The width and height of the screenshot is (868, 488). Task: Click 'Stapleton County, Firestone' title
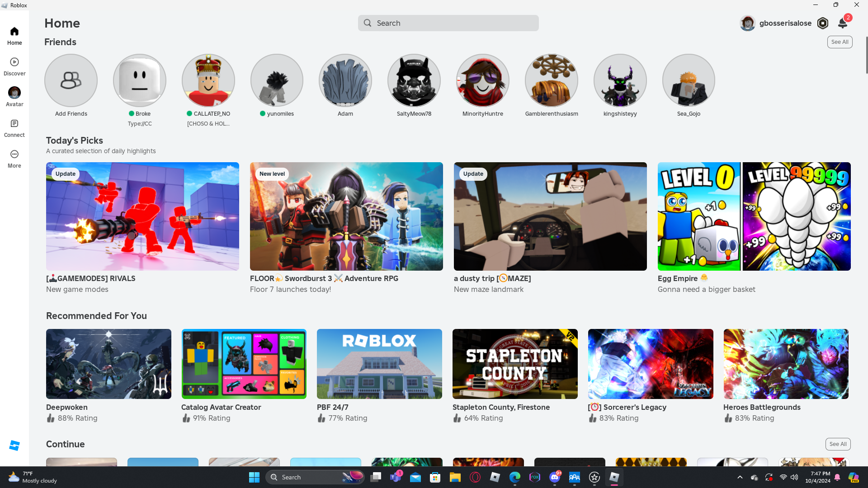click(501, 407)
